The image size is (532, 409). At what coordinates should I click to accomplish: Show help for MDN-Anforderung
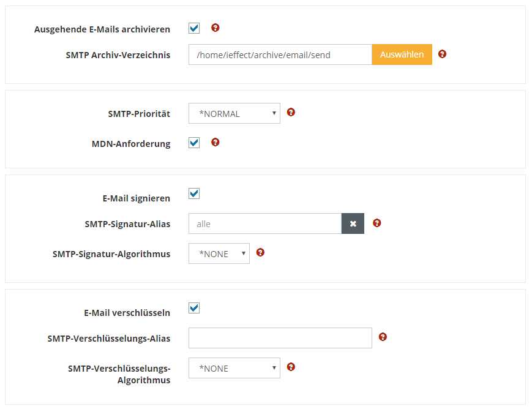(215, 142)
